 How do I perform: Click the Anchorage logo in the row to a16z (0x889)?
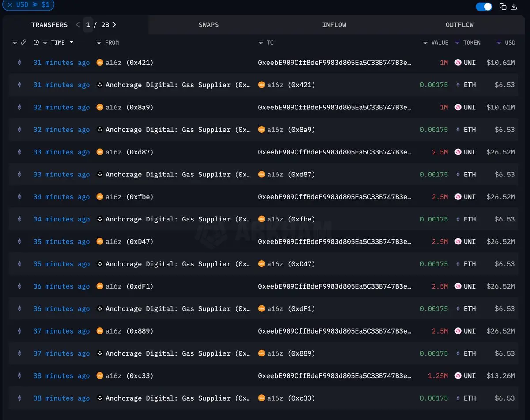click(x=100, y=353)
